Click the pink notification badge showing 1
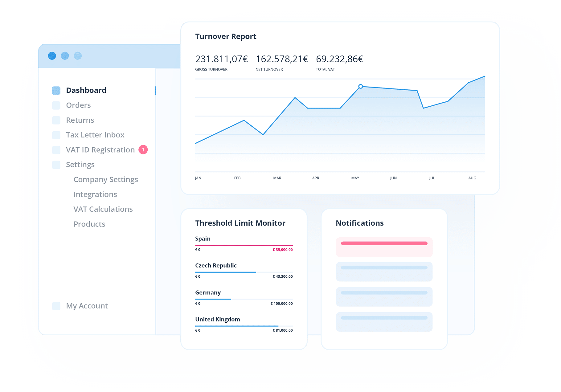 coord(143,149)
